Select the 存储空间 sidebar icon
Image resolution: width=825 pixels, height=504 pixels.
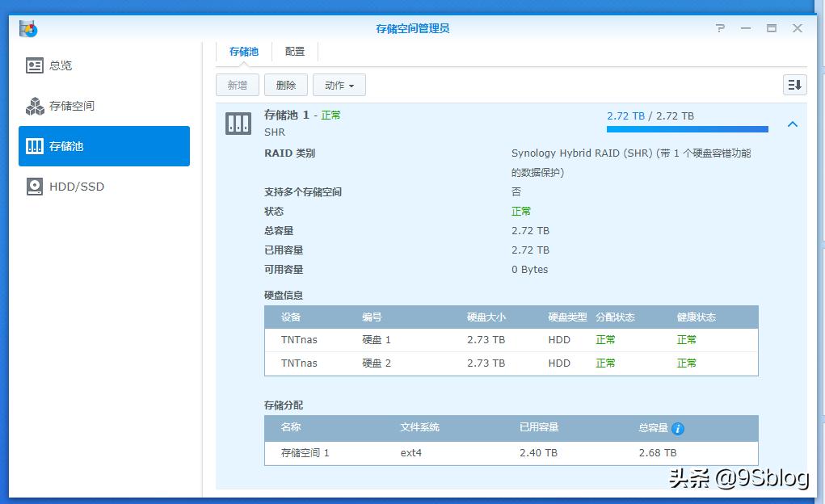[x=35, y=106]
